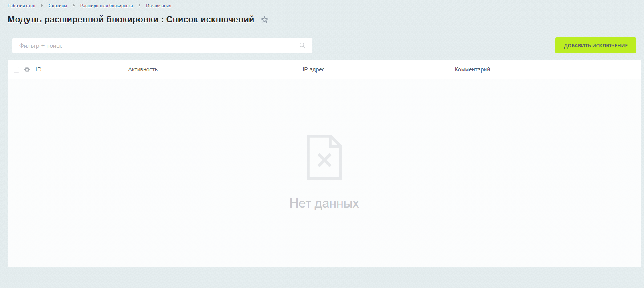644x288 pixels.
Task: Click the Исключения breadcrumb link
Action: coord(158,6)
